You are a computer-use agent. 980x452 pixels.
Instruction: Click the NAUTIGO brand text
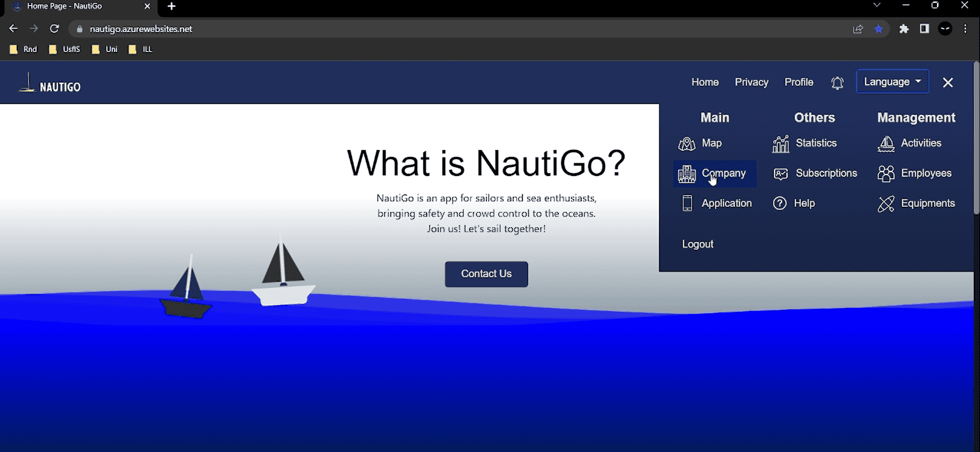(60, 87)
